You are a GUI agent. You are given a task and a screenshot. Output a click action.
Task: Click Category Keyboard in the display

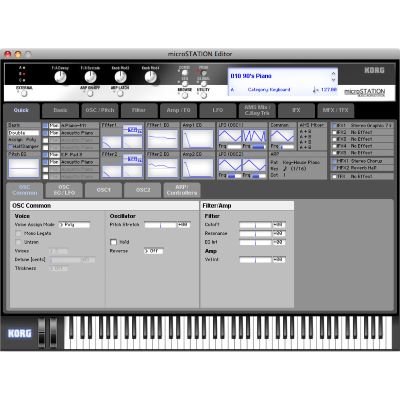(x=269, y=90)
